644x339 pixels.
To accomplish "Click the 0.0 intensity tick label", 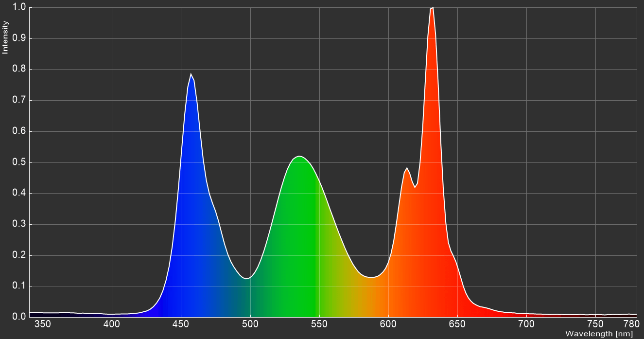I will click(x=20, y=317).
